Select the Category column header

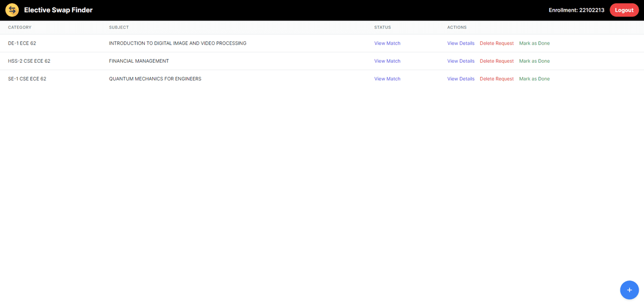point(20,27)
